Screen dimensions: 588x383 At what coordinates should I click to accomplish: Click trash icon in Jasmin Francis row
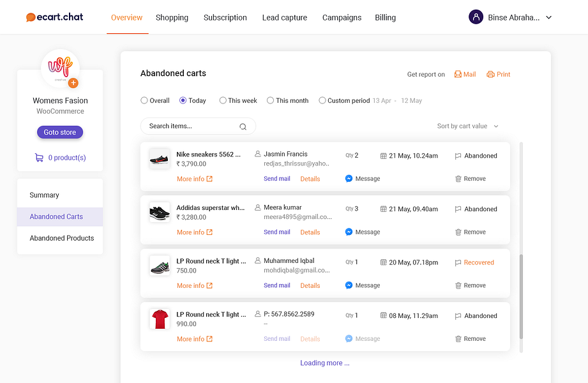pos(458,179)
